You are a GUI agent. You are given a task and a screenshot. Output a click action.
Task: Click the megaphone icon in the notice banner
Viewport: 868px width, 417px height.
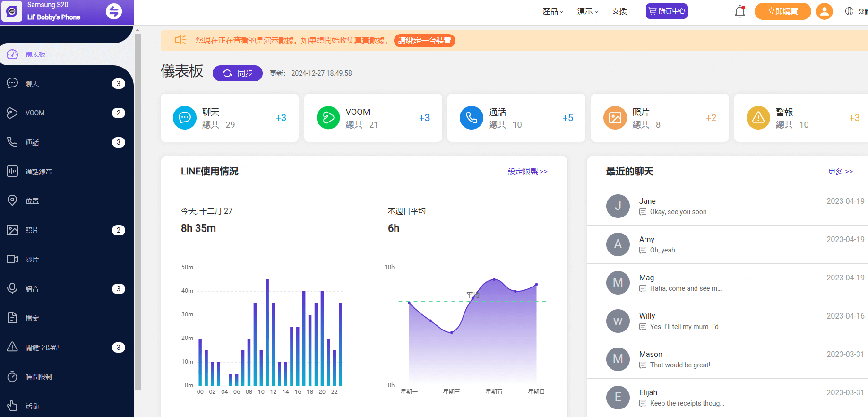pyautogui.click(x=180, y=40)
